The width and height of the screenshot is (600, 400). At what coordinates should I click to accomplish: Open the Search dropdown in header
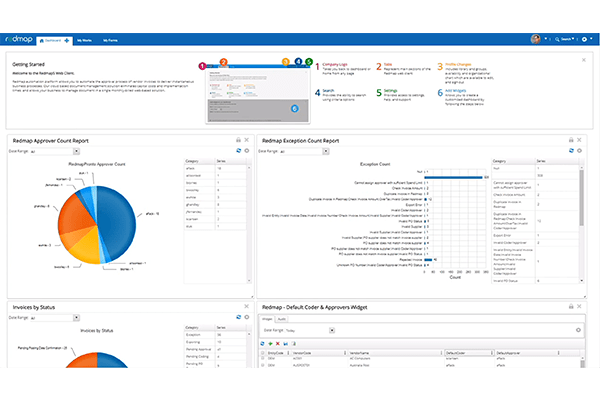(567, 39)
